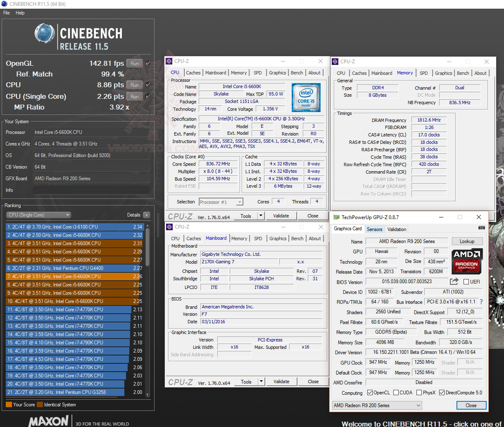The height and width of the screenshot is (427, 504).
Task: Toggle the DirectCompute 5.0 checkbox
Action: 442,393
